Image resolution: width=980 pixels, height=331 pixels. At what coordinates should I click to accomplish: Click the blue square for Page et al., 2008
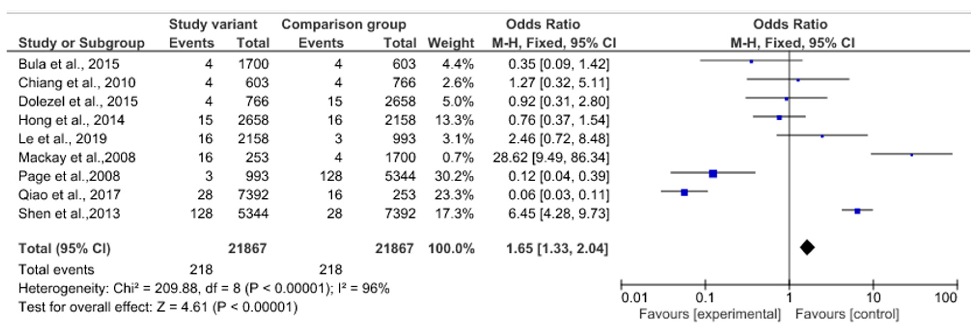click(713, 174)
